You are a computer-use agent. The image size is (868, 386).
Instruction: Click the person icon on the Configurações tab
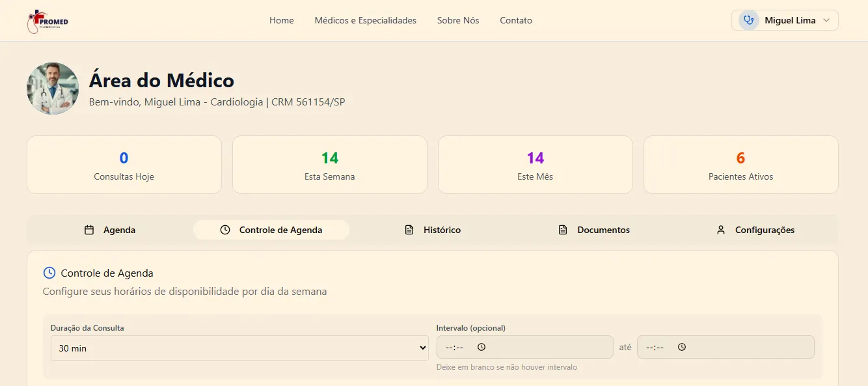[721, 230]
